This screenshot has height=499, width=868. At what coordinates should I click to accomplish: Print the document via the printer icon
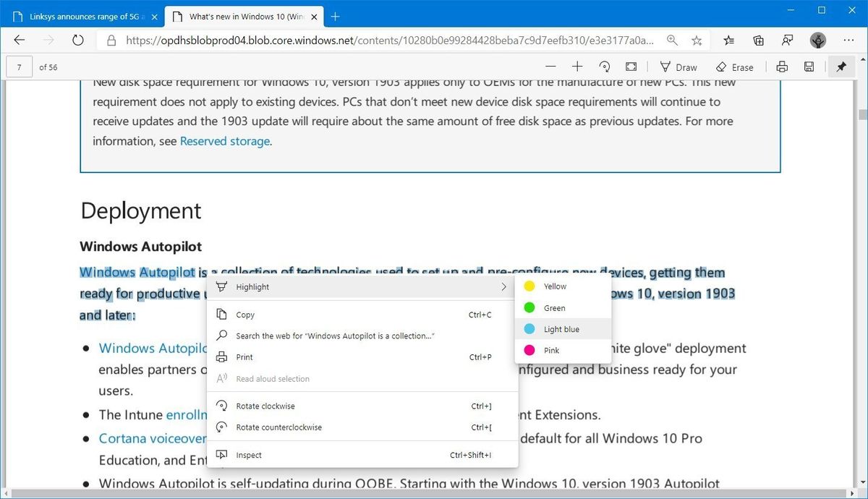tap(781, 66)
